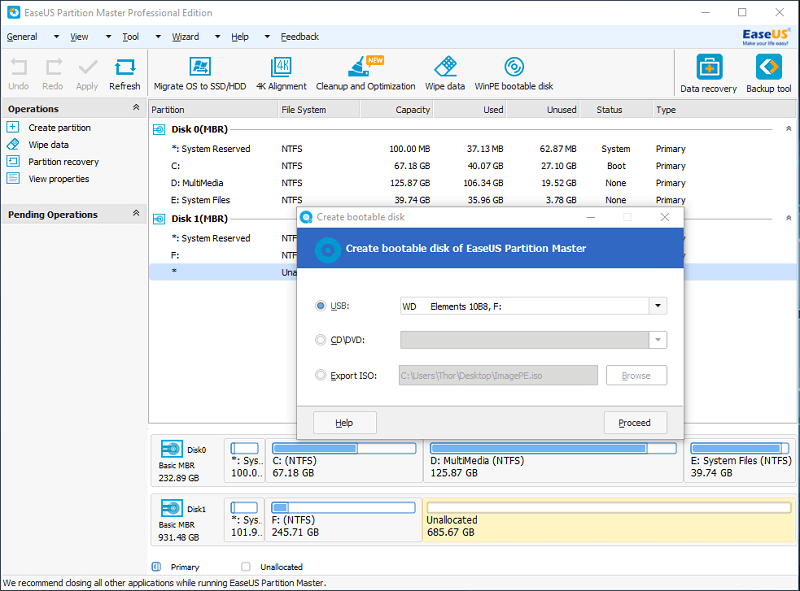Screen dimensions: 800x591
Task: Click the Unallocated legend icon
Action: coord(246,567)
